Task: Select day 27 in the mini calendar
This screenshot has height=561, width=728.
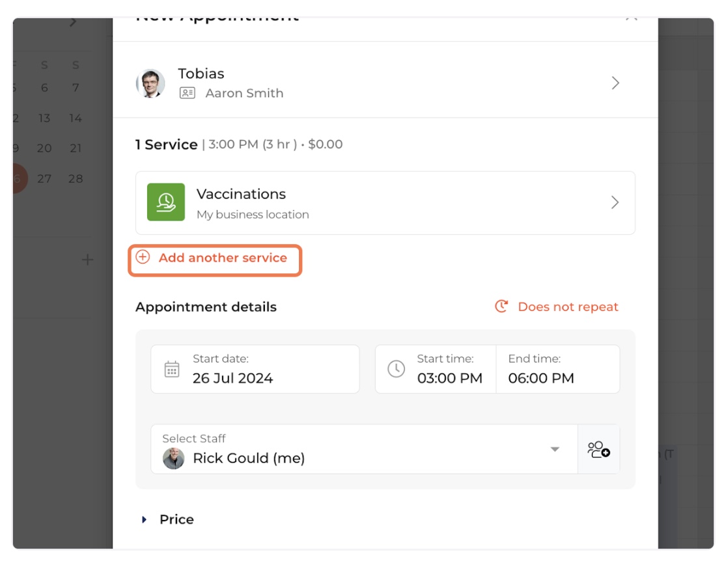Action: (x=44, y=178)
